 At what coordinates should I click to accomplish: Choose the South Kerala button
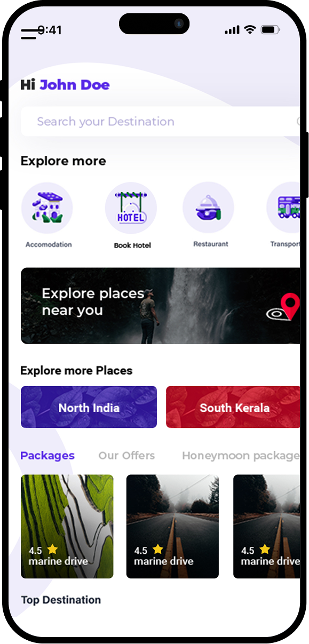click(x=233, y=407)
